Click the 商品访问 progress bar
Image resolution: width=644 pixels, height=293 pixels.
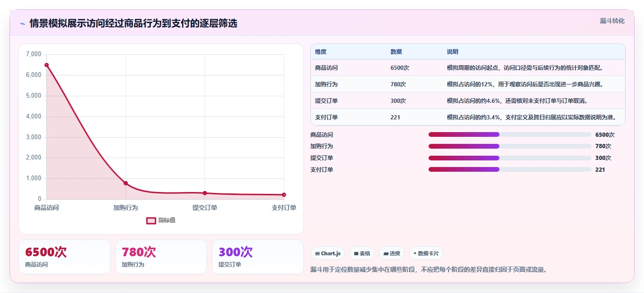[x=510, y=134]
